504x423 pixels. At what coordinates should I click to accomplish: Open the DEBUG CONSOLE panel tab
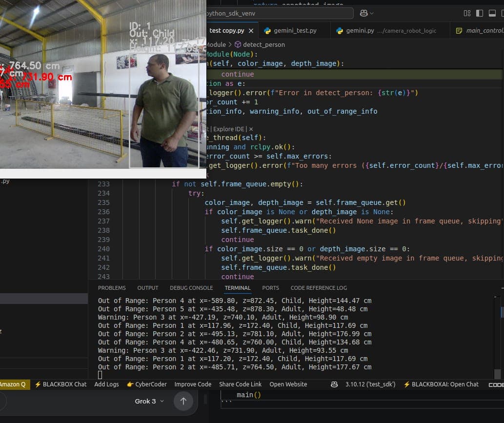click(191, 288)
